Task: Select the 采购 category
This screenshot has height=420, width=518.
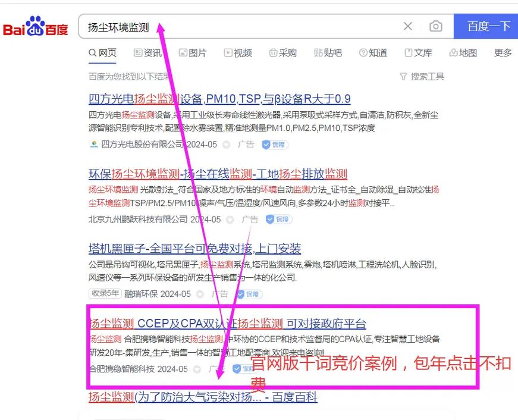Action: (282, 53)
